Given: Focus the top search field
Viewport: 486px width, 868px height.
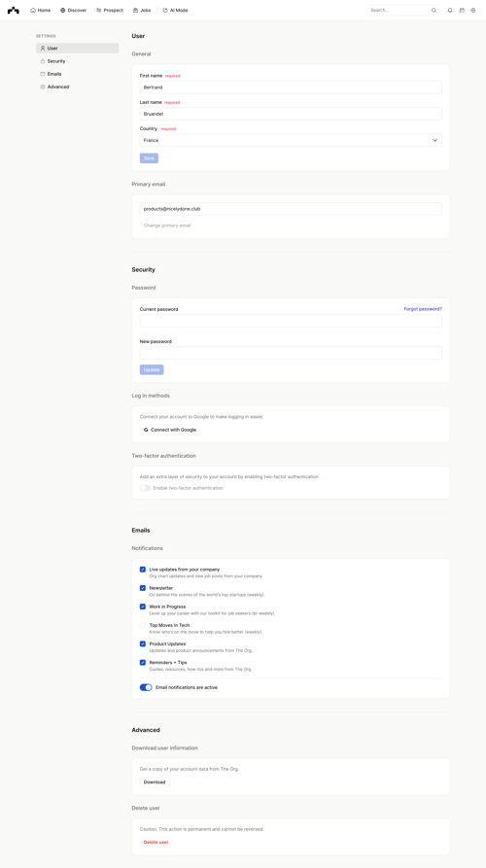Looking at the screenshot, I should (x=402, y=10).
